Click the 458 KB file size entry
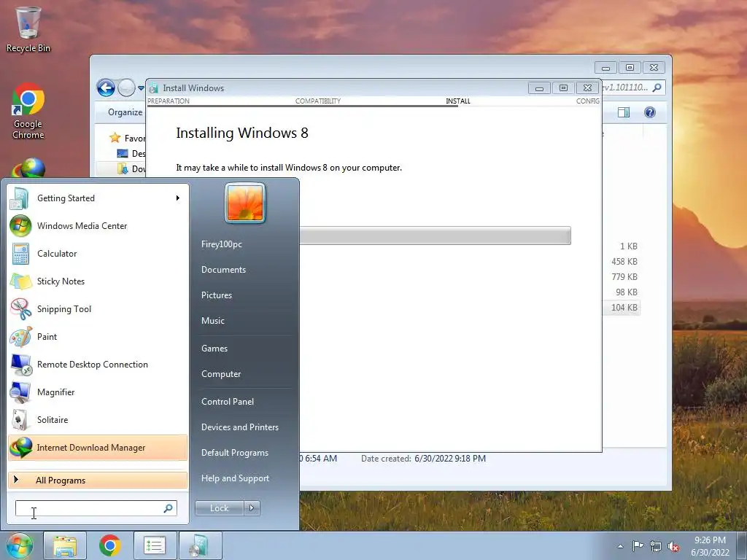This screenshot has height=560, width=747. coord(624,262)
